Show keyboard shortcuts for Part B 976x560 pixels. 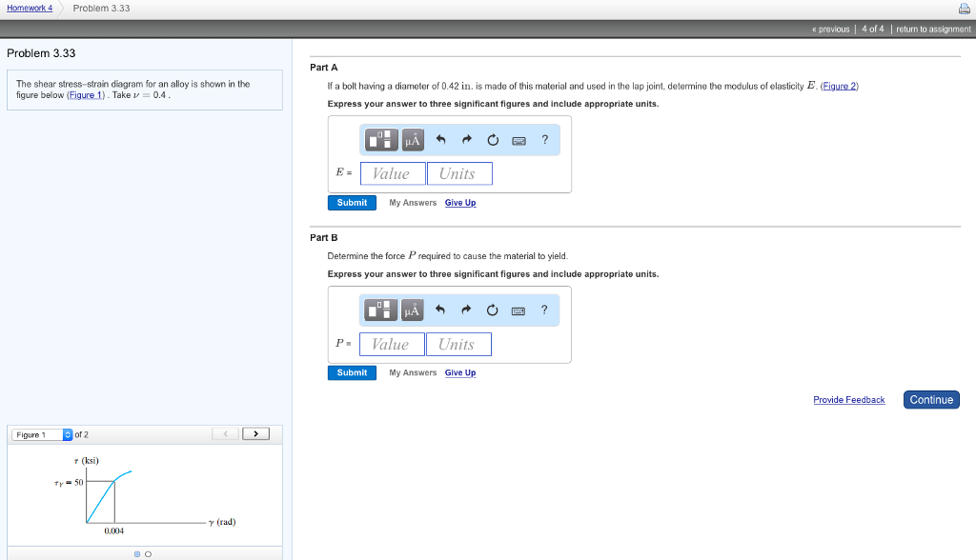click(x=518, y=310)
